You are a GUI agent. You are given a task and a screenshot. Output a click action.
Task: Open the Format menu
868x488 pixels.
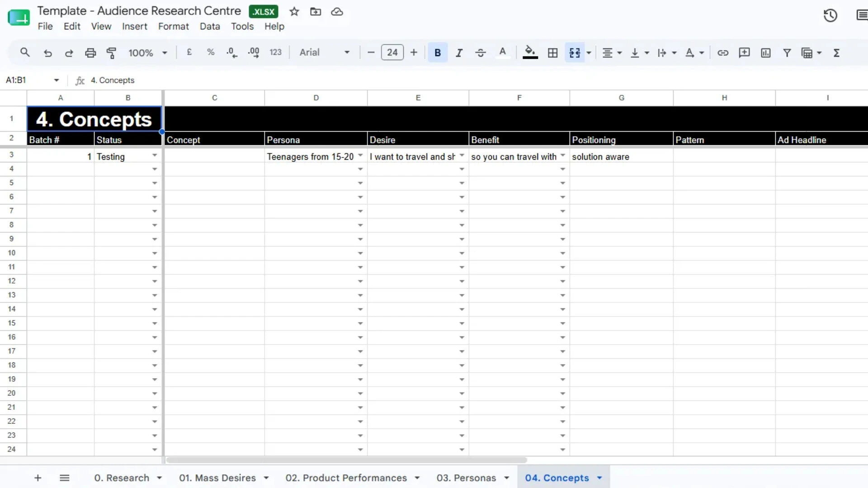(174, 26)
